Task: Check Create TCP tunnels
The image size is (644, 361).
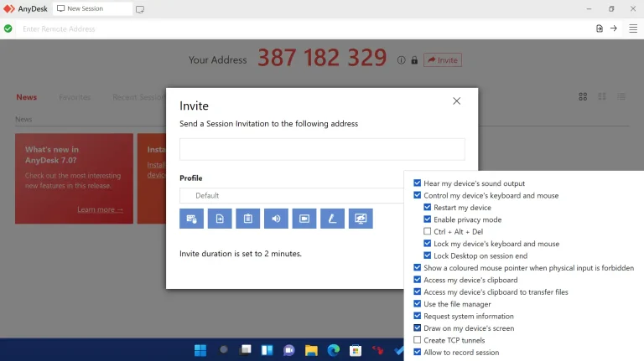Action: coord(418,340)
